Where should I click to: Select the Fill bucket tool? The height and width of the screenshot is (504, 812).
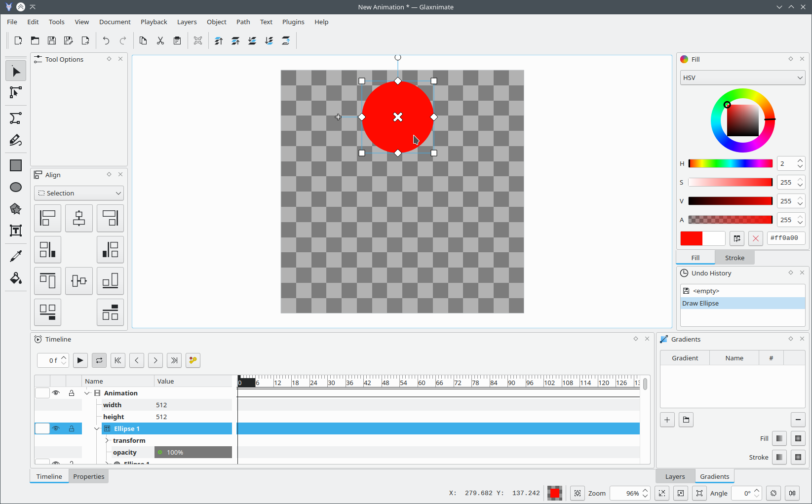(x=16, y=278)
